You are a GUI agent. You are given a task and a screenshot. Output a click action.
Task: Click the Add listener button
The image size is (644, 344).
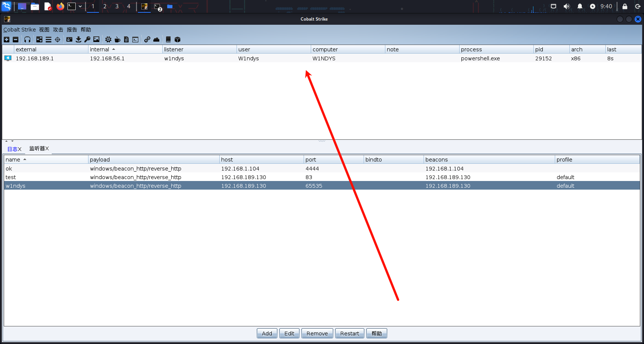tap(267, 334)
